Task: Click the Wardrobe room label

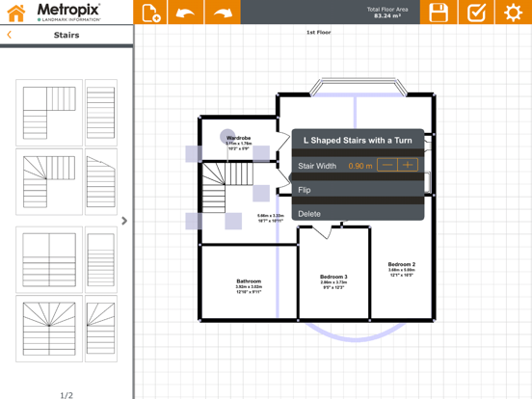Action: pyautogui.click(x=238, y=138)
